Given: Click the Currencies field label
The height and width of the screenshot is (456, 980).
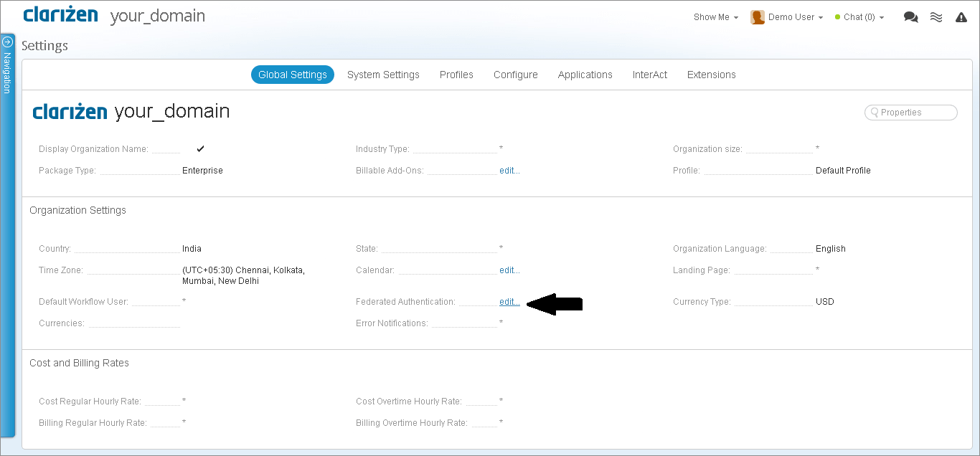Looking at the screenshot, I should pyautogui.click(x=62, y=323).
